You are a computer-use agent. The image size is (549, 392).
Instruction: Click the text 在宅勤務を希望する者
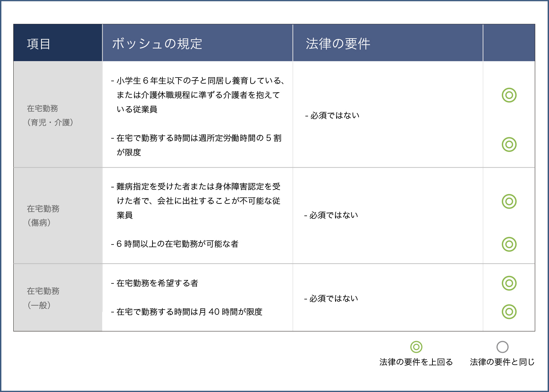coord(157,283)
